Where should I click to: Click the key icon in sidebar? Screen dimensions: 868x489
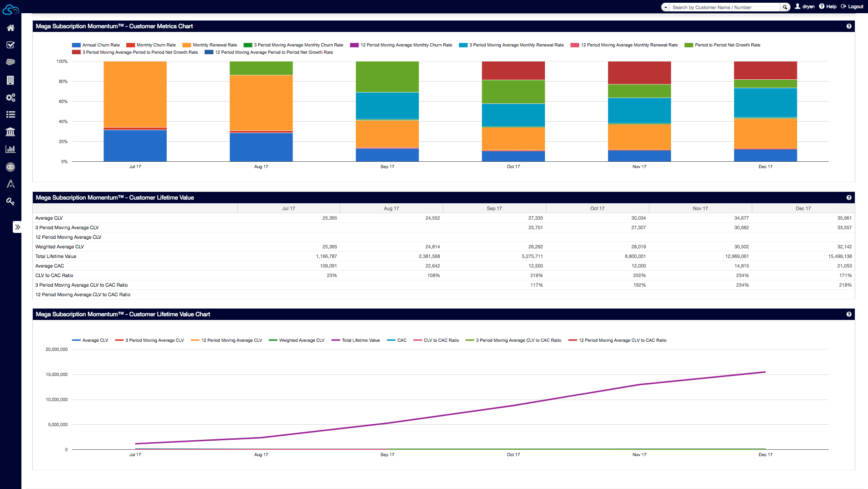click(x=10, y=201)
